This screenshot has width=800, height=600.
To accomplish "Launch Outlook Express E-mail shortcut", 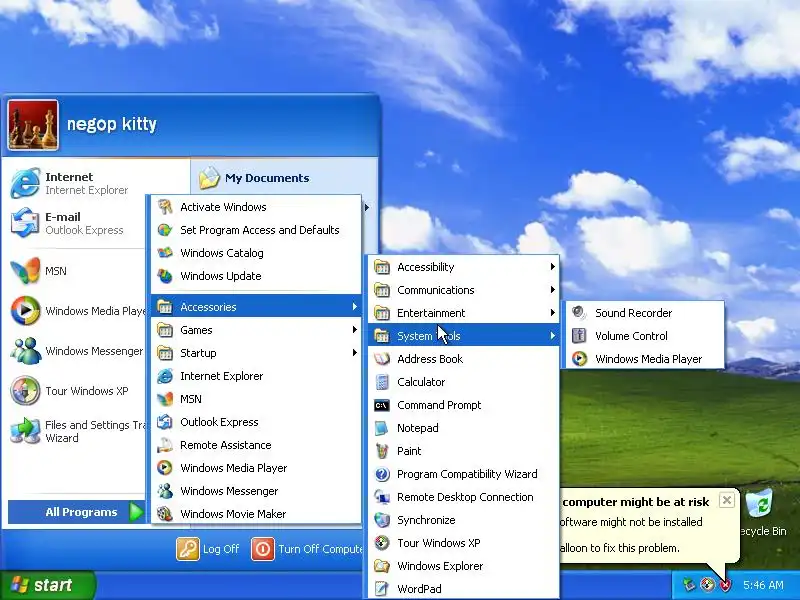I will 77,223.
